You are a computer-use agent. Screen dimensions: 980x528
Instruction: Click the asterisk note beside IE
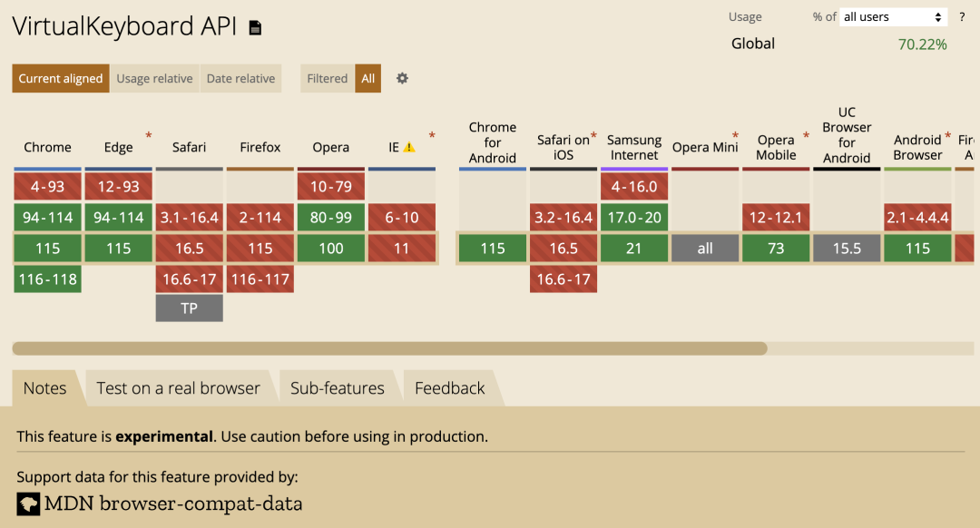[x=432, y=135]
